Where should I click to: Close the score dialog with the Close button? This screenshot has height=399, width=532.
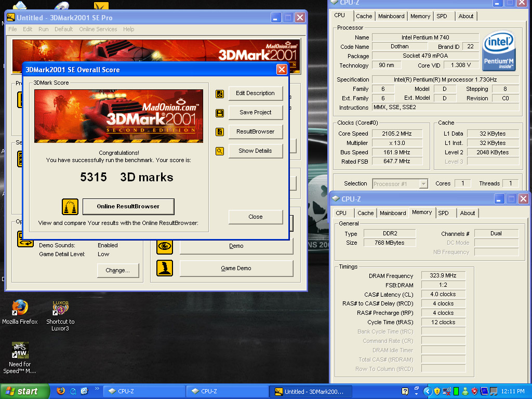(256, 217)
